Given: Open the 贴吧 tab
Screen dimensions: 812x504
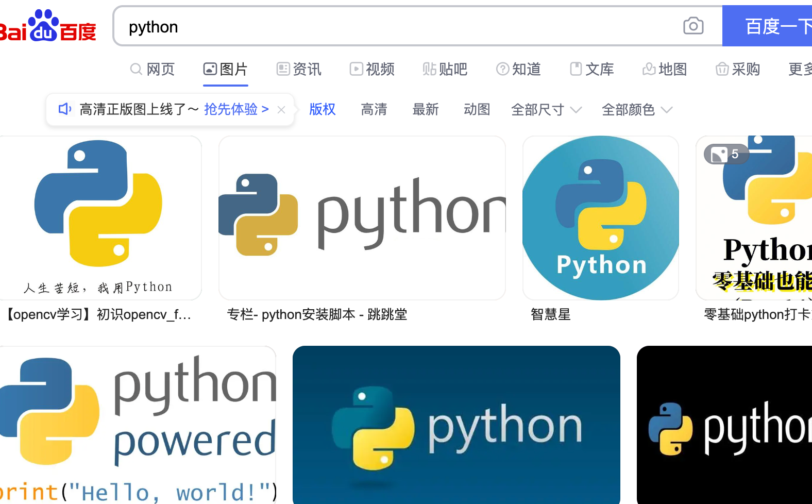Looking at the screenshot, I should 445,69.
